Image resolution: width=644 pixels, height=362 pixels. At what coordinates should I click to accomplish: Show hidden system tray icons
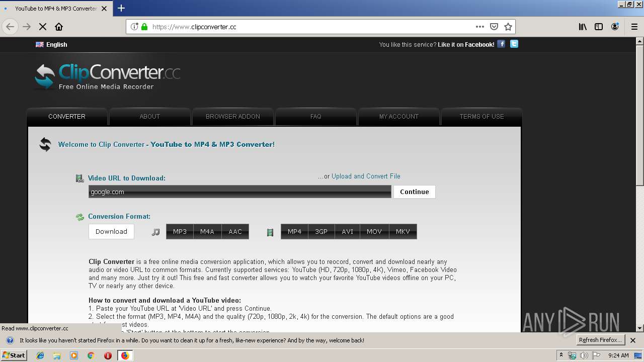561,355
